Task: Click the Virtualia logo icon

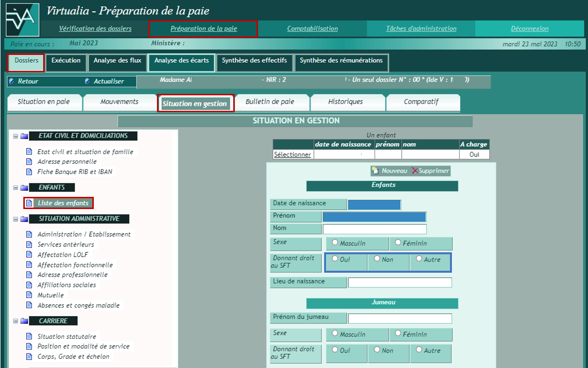Action: pos(20,19)
